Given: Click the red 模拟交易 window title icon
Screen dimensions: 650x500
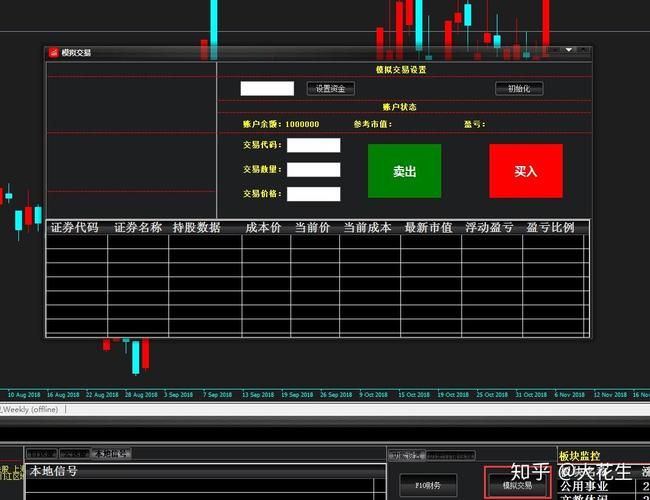Looking at the screenshot, I should pyautogui.click(x=53, y=52).
